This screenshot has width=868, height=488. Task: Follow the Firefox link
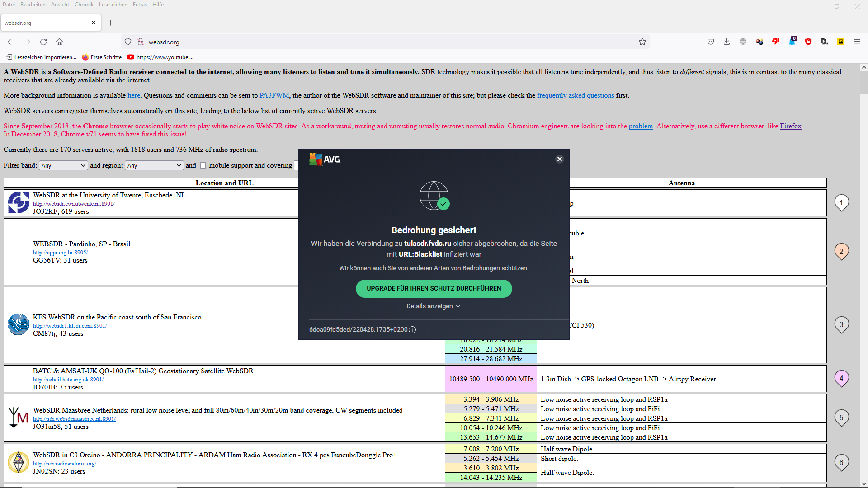791,126
